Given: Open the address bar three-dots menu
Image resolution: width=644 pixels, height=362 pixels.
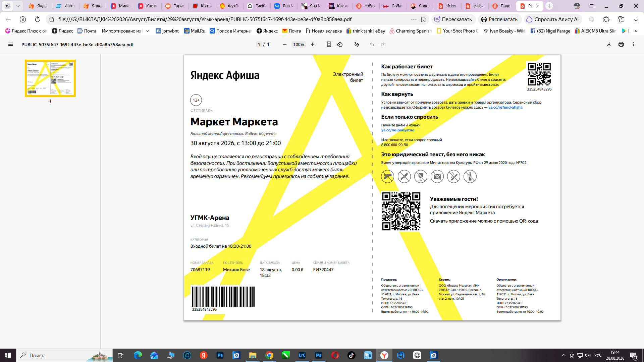Looking at the screenshot, I should pyautogui.click(x=414, y=19).
